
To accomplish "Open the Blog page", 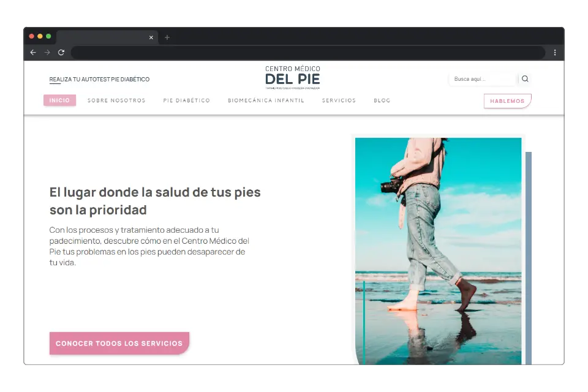I will pos(382,100).
